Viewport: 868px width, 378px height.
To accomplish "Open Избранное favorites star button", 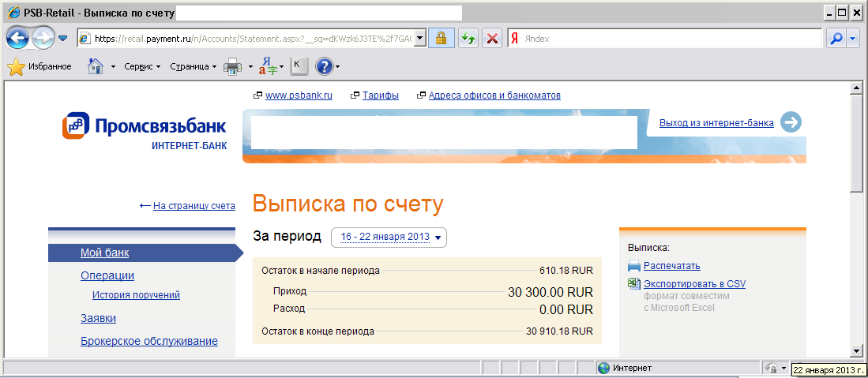I will point(39,67).
